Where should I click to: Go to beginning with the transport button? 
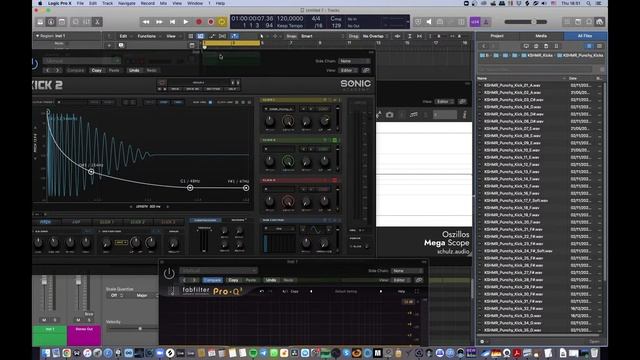point(172,22)
